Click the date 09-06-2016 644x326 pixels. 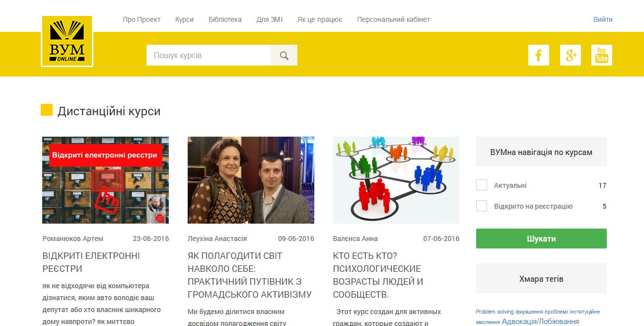click(296, 239)
